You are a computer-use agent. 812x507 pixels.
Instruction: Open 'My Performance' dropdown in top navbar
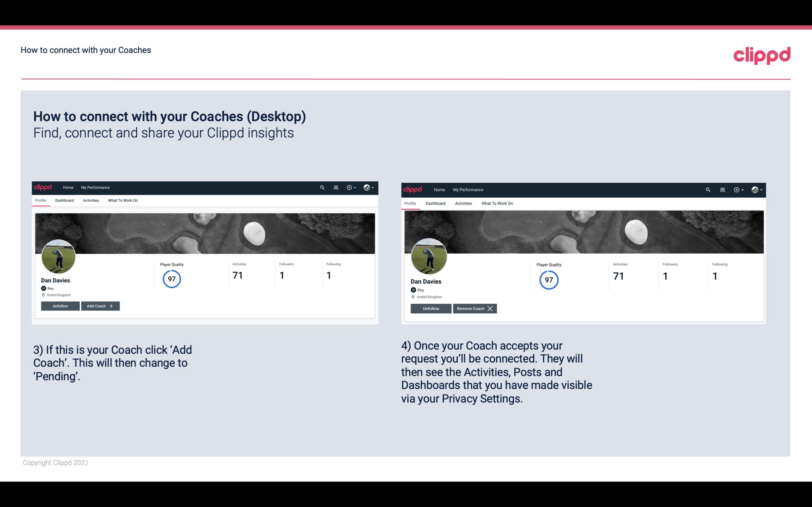point(95,187)
